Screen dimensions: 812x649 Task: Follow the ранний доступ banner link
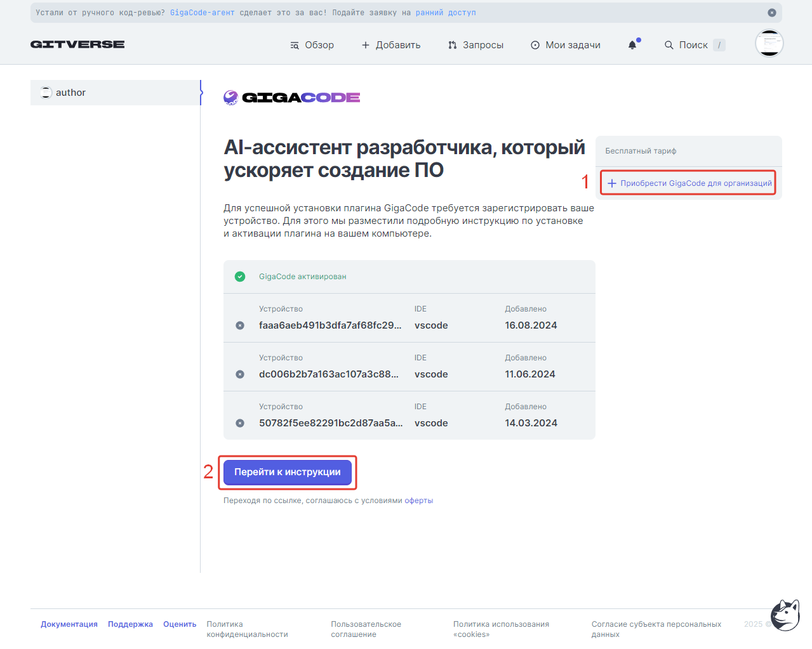coord(446,13)
